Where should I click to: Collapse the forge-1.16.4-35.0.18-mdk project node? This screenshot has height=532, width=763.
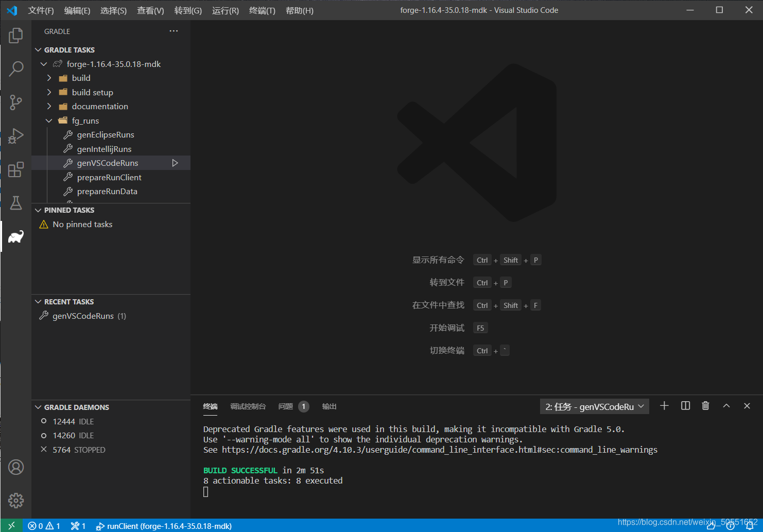(44, 64)
